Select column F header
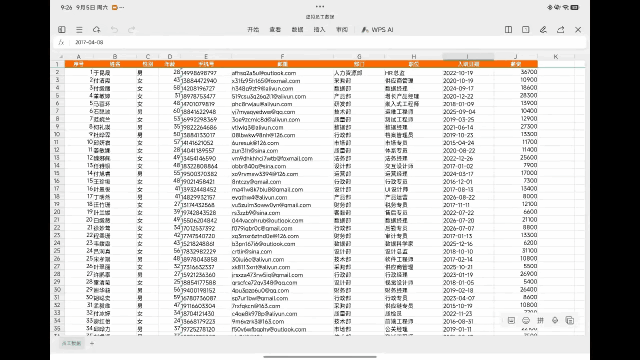This screenshot has width=640, height=360. [x=282, y=57]
